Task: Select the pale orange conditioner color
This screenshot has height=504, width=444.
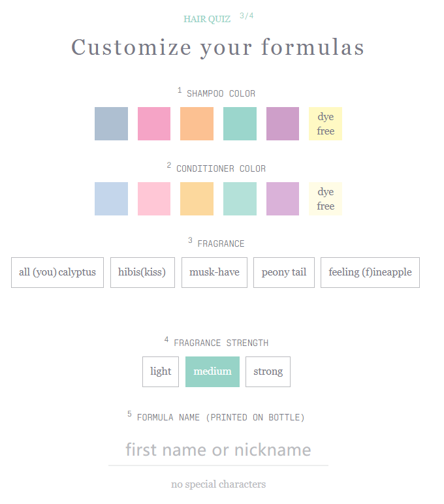Action: tap(197, 198)
